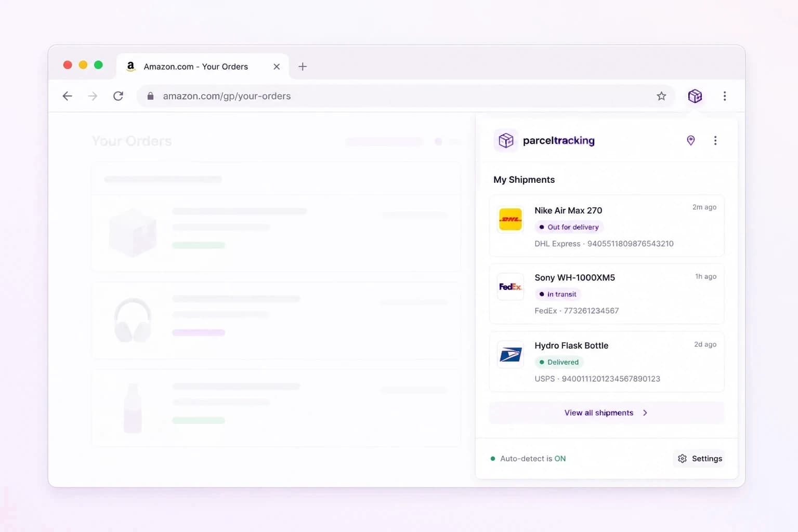Image resolution: width=798 pixels, height=532 pixels.
Task: Click the 2m ago timestamp
Action: 704,207
